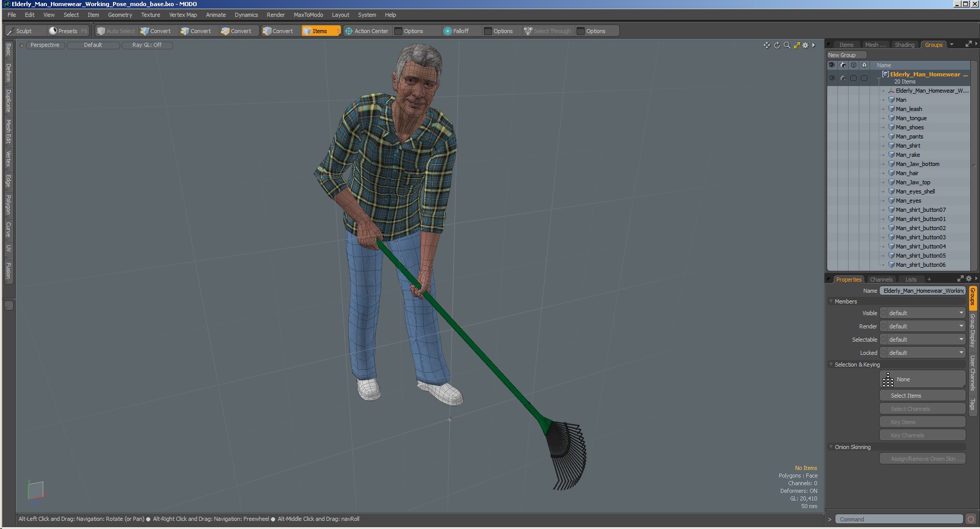Toggle eye column header in Groups list
The height and width of the screenshot is (529, 980).
(832, 65)
